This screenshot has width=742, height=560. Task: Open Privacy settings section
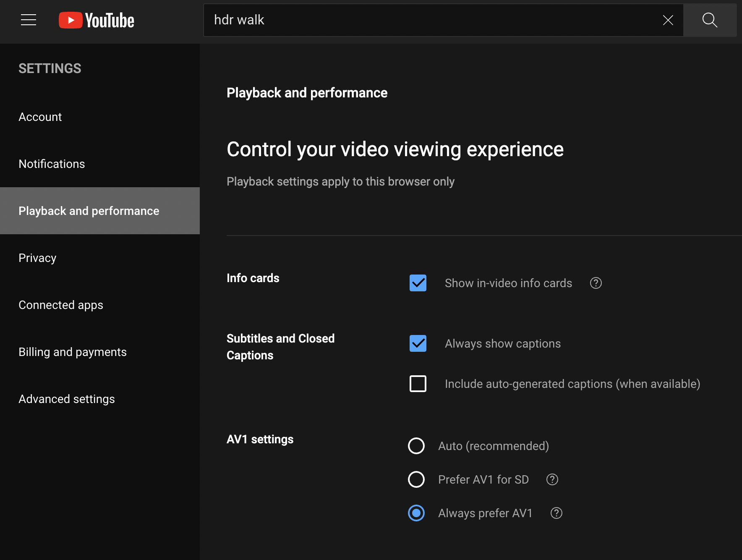click(x=37, y=258)
